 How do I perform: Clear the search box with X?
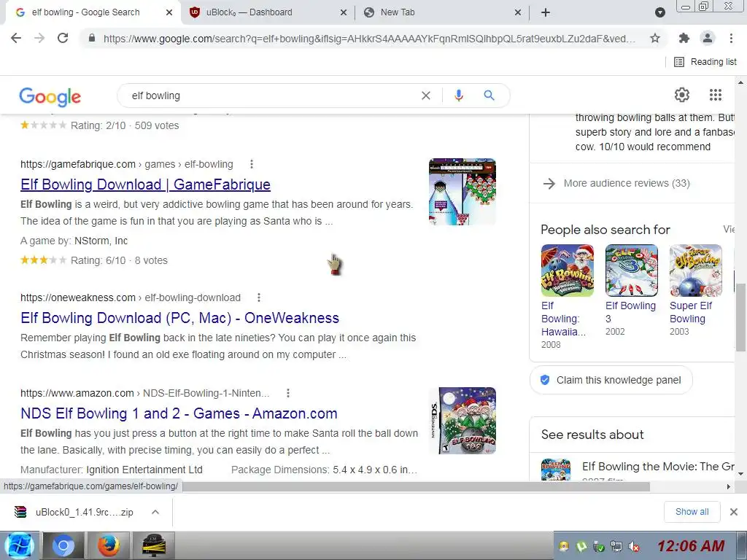[426, 96]
